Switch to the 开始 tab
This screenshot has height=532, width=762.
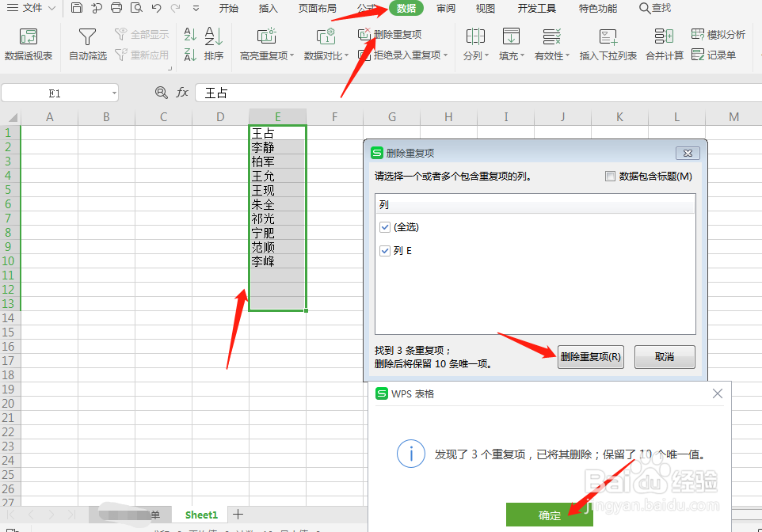tap(228, 8)
